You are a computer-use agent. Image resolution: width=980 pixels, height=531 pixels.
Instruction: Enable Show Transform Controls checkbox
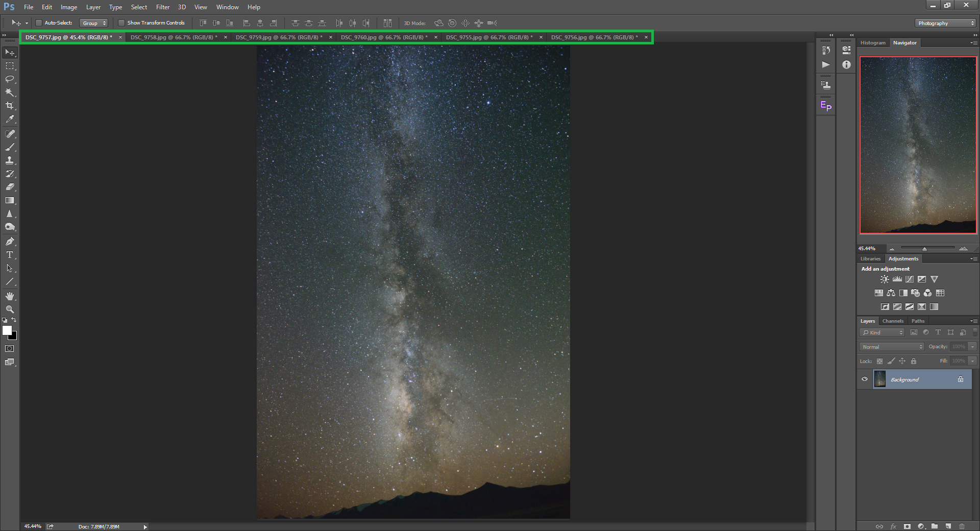(121, 23)
